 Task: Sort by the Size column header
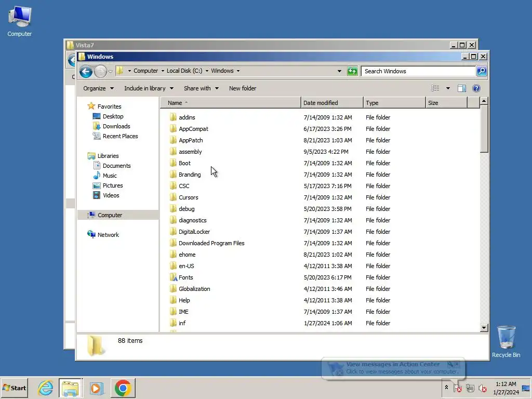(x=446, y=103)
